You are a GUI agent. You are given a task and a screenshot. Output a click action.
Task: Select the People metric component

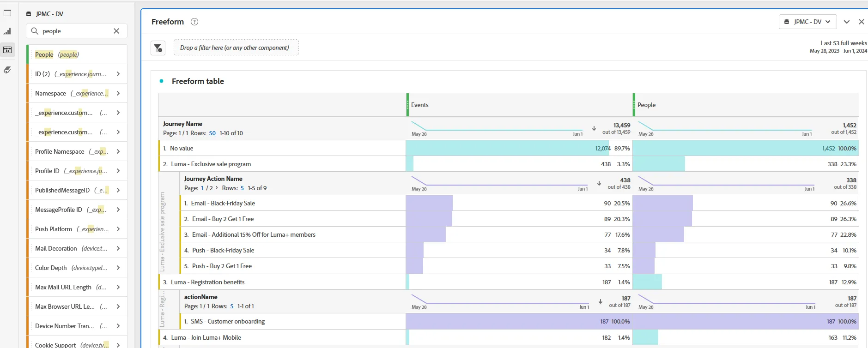click(x=77, y=54)
